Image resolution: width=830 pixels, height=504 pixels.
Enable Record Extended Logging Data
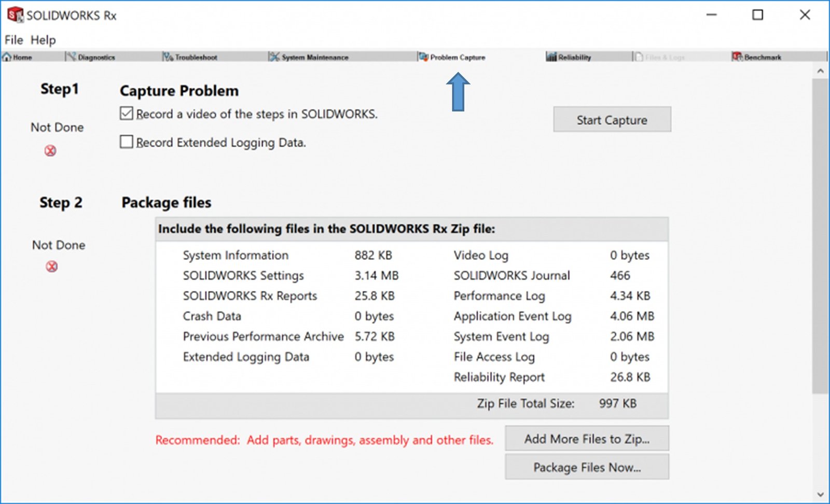pos(127,142)
